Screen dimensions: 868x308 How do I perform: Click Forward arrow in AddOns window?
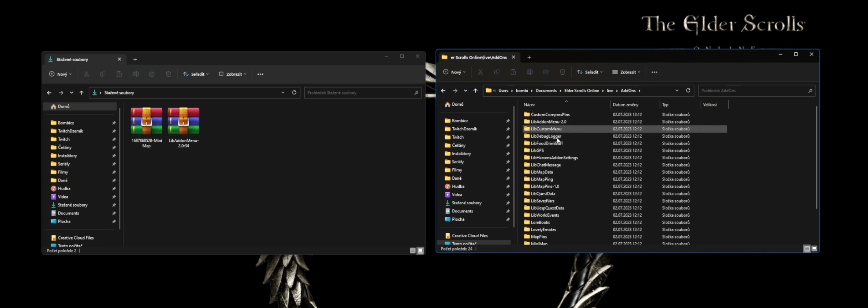[455, 91]
